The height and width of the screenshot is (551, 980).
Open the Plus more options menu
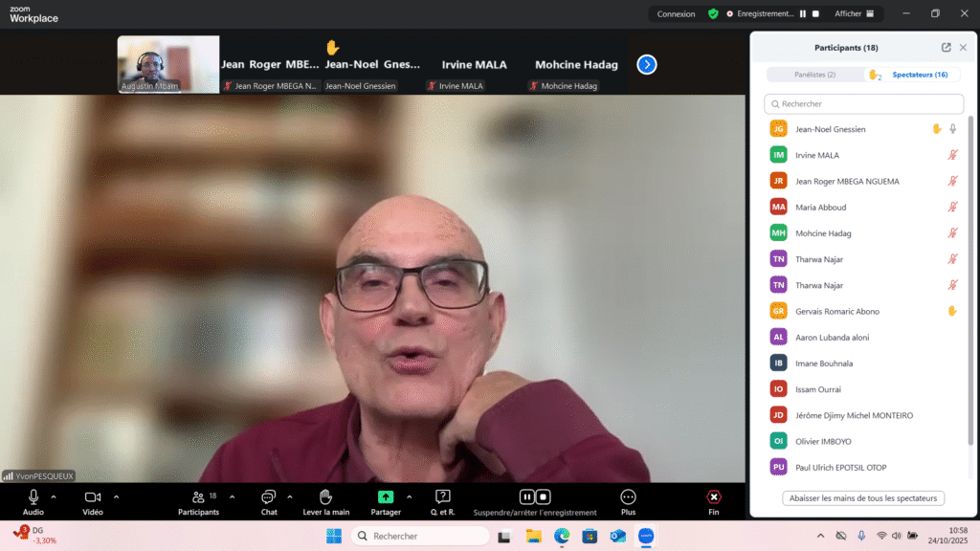[628, 497]
